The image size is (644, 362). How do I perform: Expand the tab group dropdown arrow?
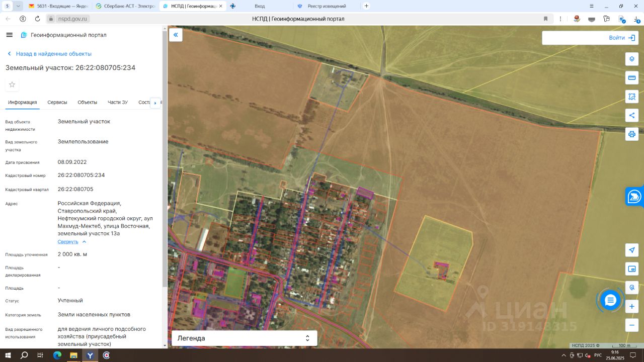19,6
